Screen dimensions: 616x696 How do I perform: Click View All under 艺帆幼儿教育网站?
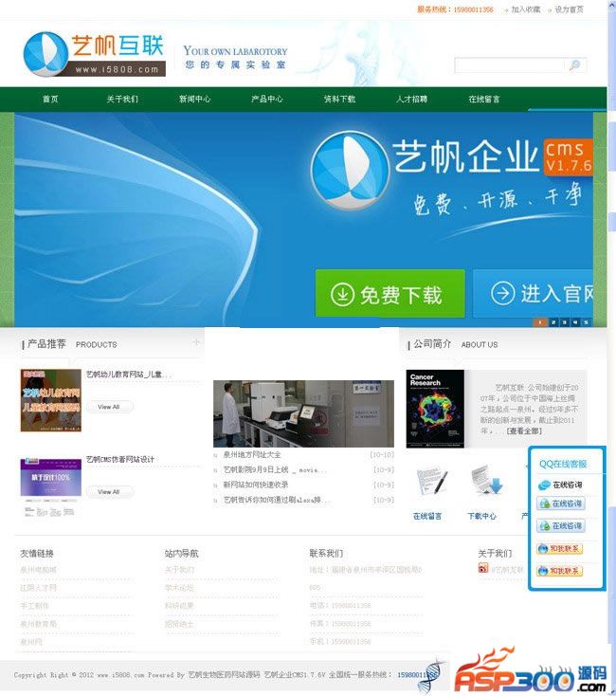click(x=109, y=407)
